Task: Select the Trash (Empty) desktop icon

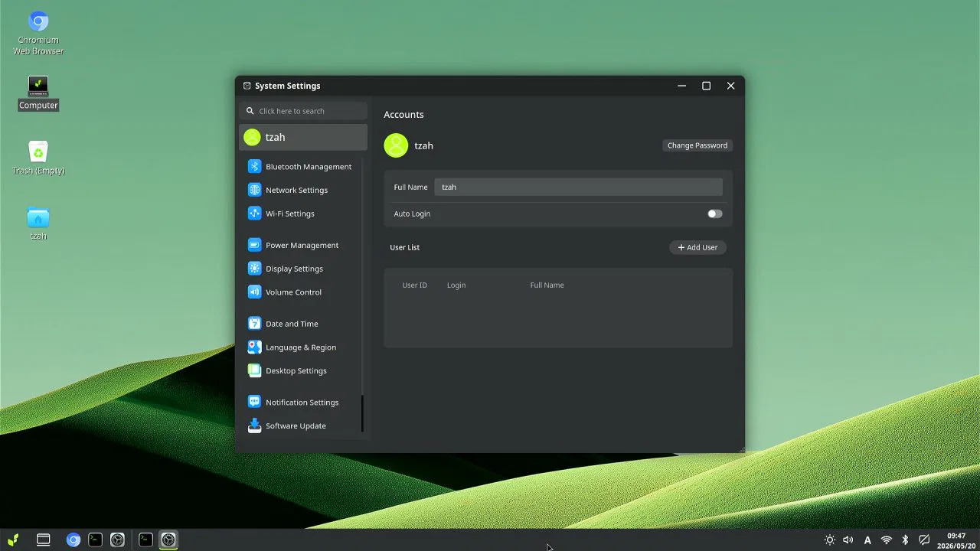Action: pyautogui.click(x=38, y=158)
